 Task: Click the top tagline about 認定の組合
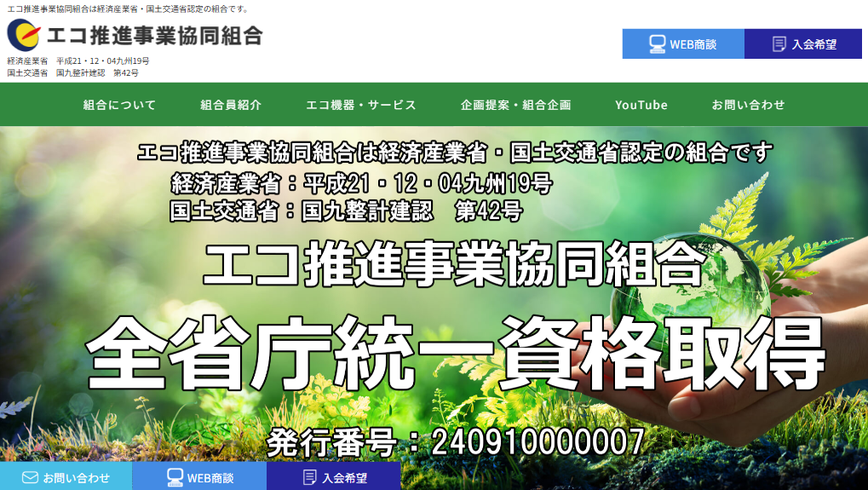tap(129, 9)
